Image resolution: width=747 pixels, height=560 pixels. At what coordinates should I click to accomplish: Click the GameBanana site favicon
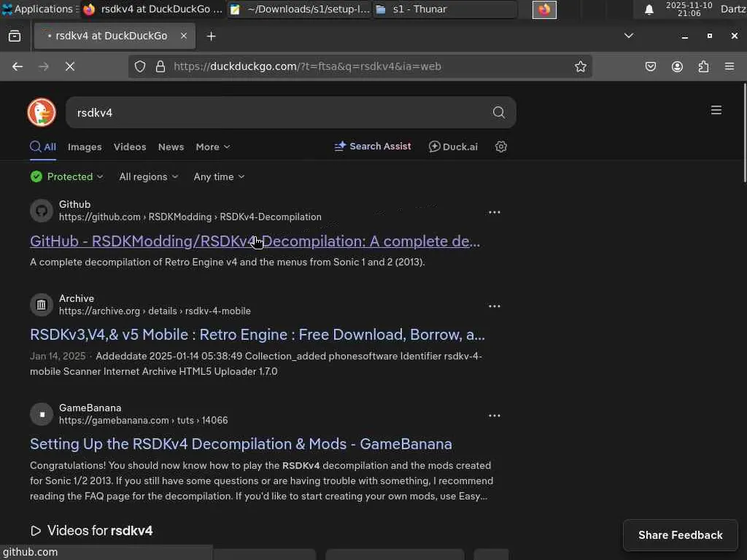[42, 414]
